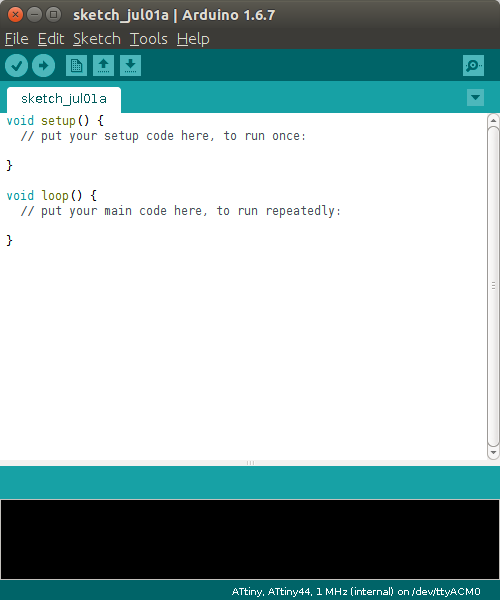Click the 'void setup() {' line
The height and width of the screenshot is (600, 500).
(55, 121)
